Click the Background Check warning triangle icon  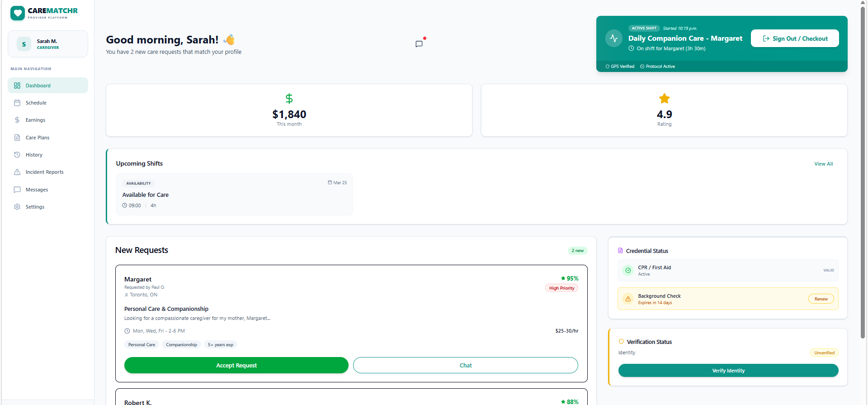(628, 299)
